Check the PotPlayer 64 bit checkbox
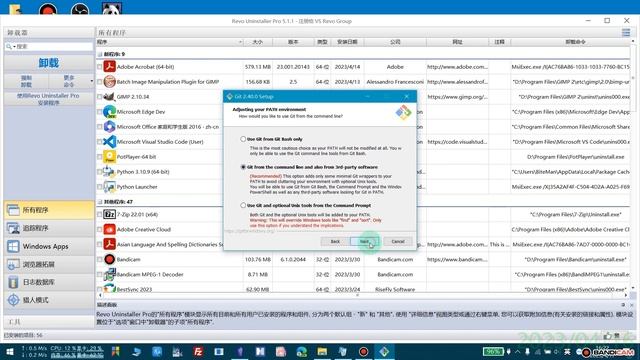The width and height of the screenshot is (640, 360). 100,157
